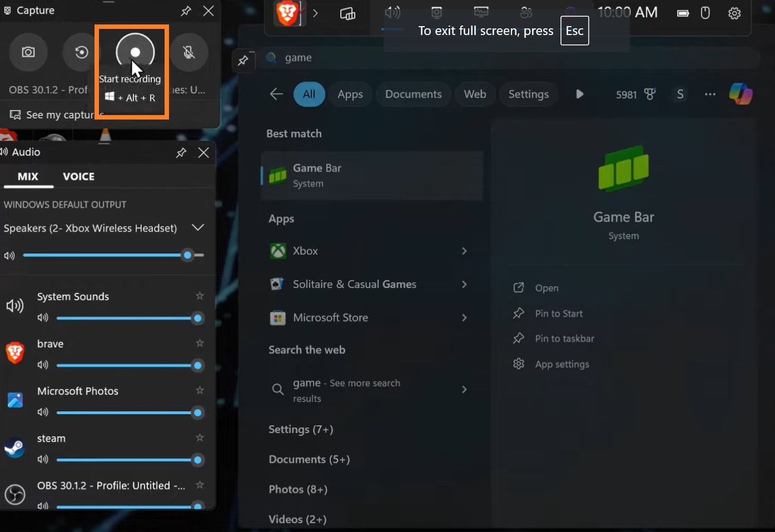775x532 pixels.
Task: Set the steam volume slider
Action: 130,460
